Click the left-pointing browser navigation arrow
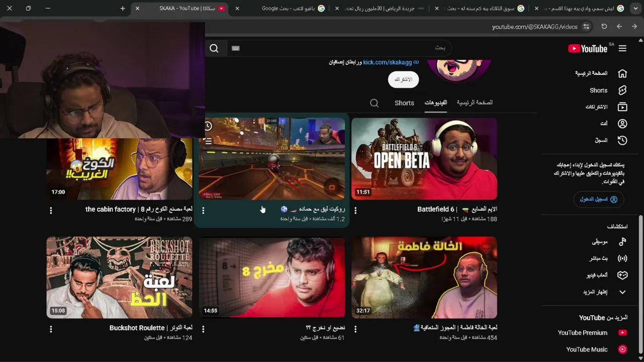This screenshot has width=644, height=362. tap(619, 27)
